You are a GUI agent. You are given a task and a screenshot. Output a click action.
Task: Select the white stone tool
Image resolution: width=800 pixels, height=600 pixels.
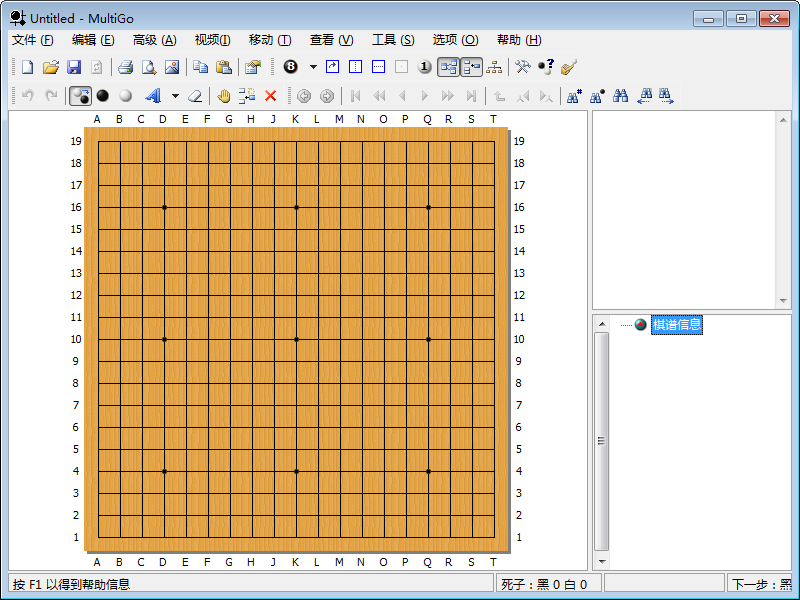point(124,96)
